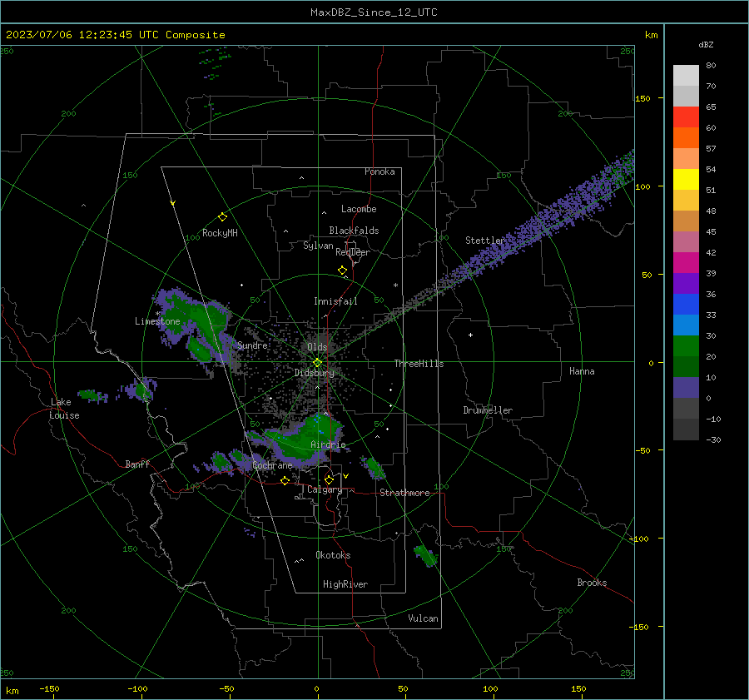This screenshot has height=700, width=749.
Task: Click the Limestone label
Action: [157, 321]
